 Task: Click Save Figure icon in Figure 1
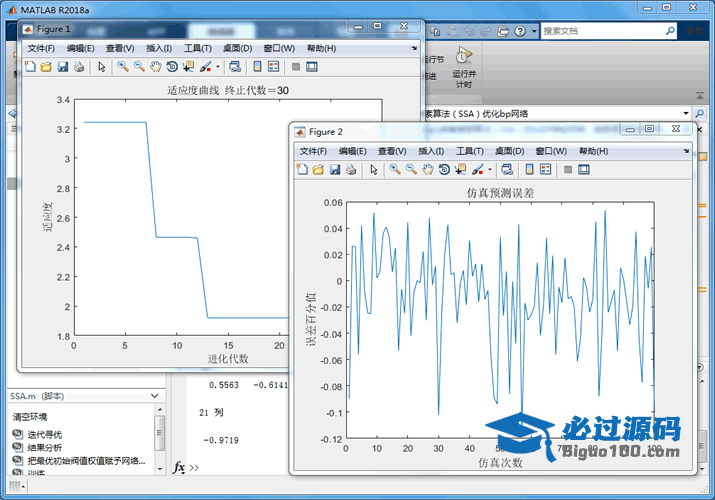[x=63, y=67]
